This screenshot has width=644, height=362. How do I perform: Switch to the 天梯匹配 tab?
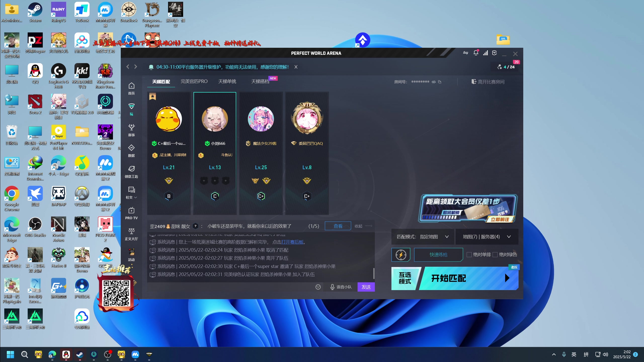pos(161,81)
